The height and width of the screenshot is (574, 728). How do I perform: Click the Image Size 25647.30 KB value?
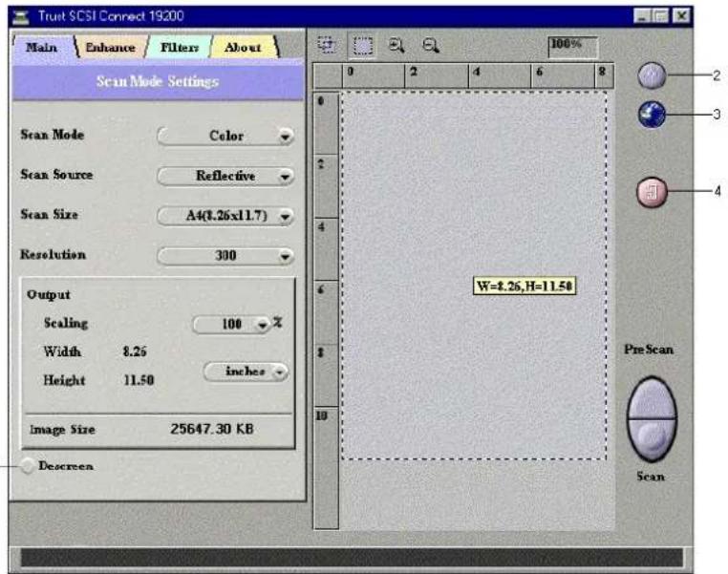click(x=212, y=429)
